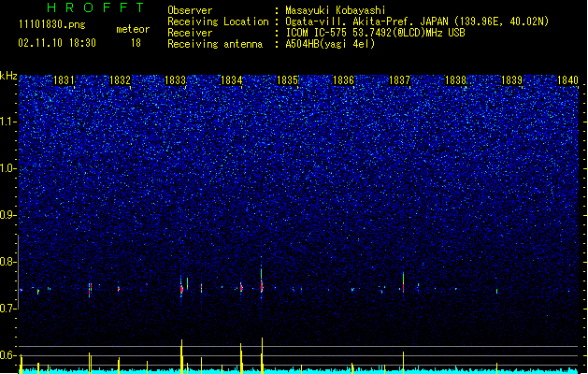Viewport: 588px width, 374px height.
Task: Click the 1840 time marker
Action: [x=567, y=80]
